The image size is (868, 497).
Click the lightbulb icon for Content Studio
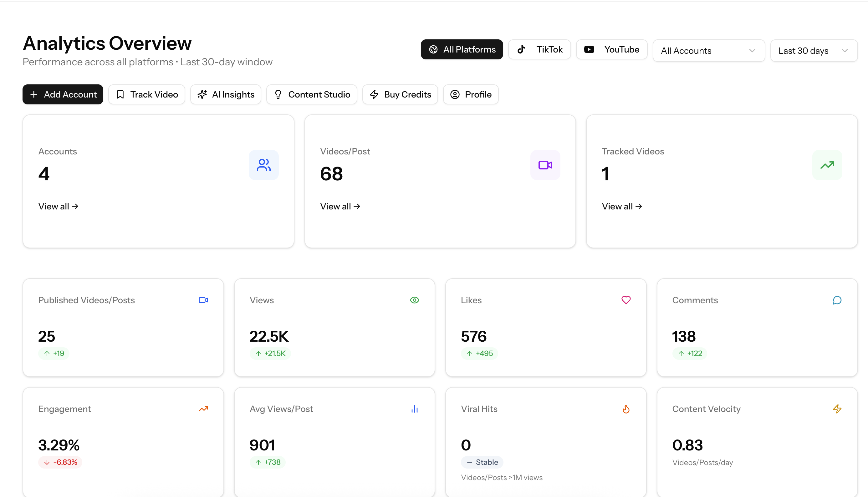click(278, 94)
